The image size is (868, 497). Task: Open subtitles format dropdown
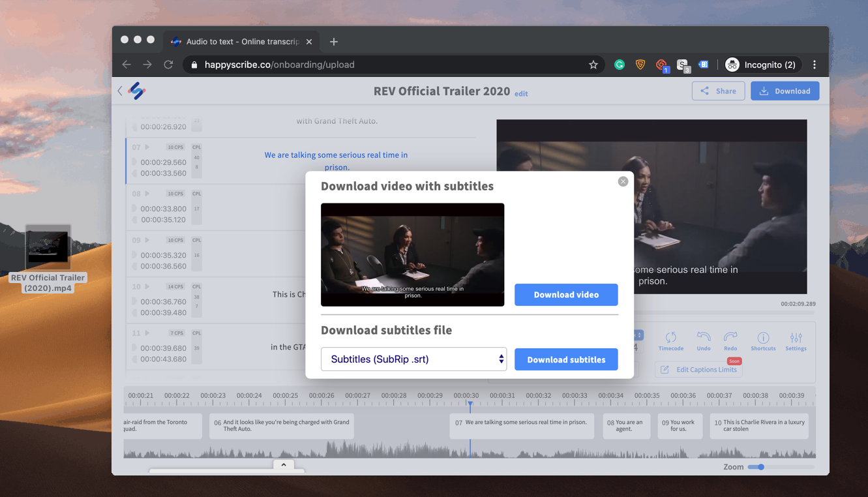pos(413,359)
